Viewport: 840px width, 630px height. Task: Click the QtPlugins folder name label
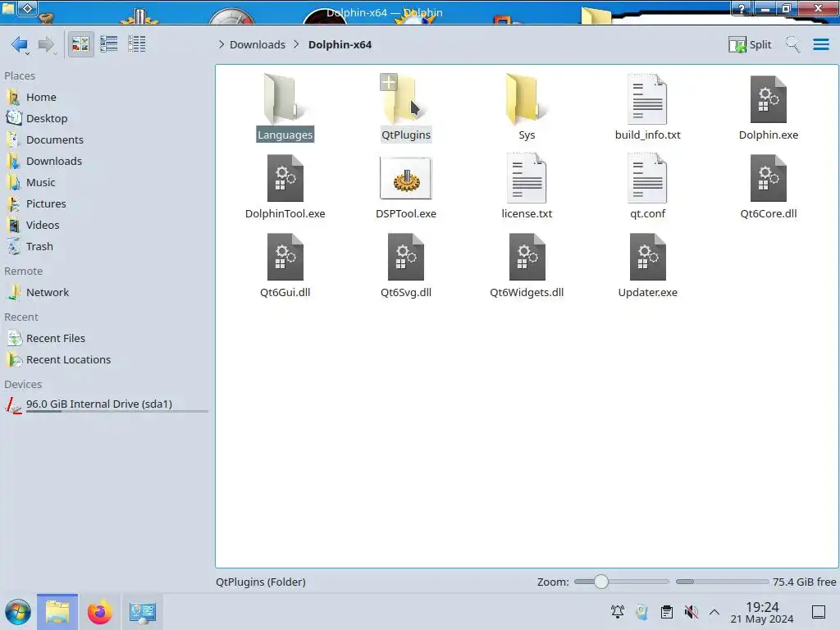coord(405,135)
